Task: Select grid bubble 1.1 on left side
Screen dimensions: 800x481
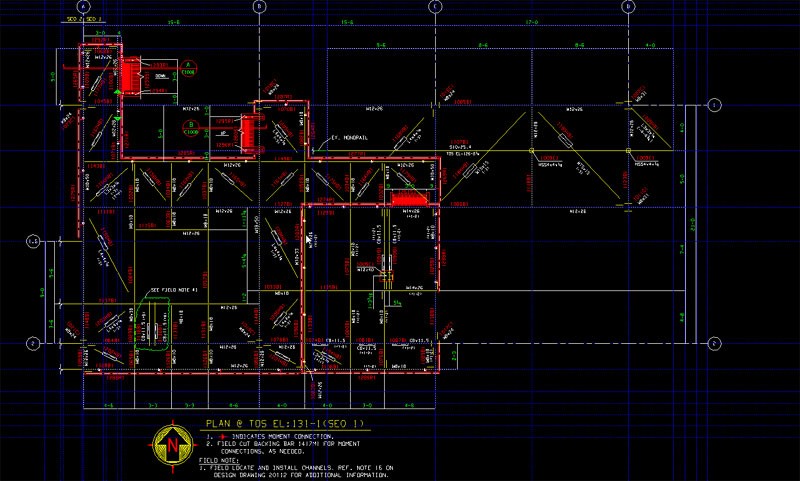Action: 32,242
